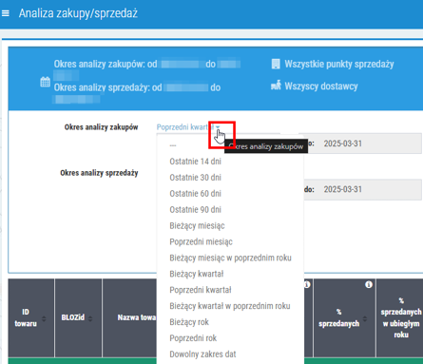Select Ostatnie 14 dni option
Viewport: 423px width, 364px height.
coord(195,161)
